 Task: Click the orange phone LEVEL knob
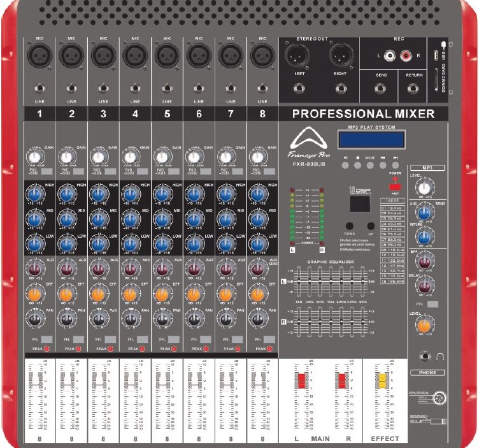[424, 326]
